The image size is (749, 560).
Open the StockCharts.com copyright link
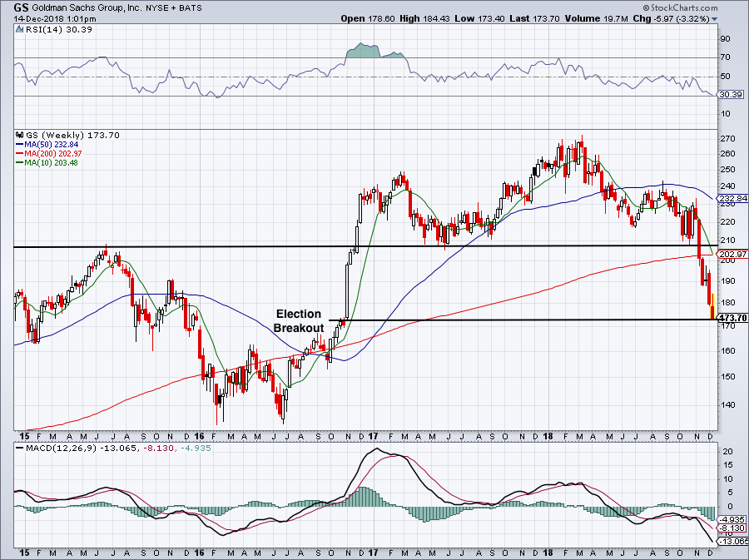coord(680,7)
